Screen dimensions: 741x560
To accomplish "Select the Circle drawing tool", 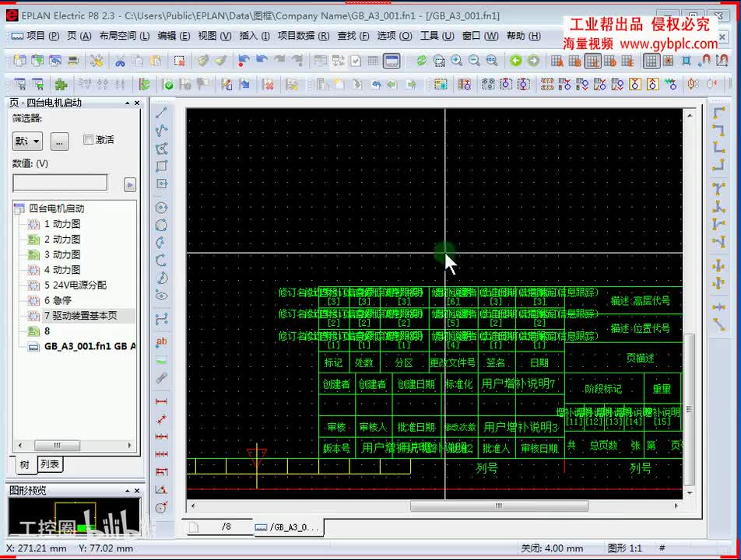I will pyautogui.click(x=161, y=208).
